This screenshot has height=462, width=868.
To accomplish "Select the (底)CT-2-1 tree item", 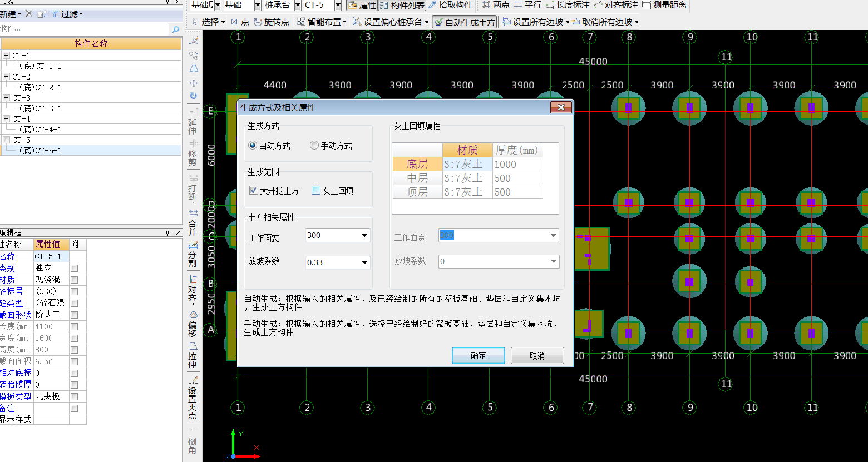I will 41,87.
